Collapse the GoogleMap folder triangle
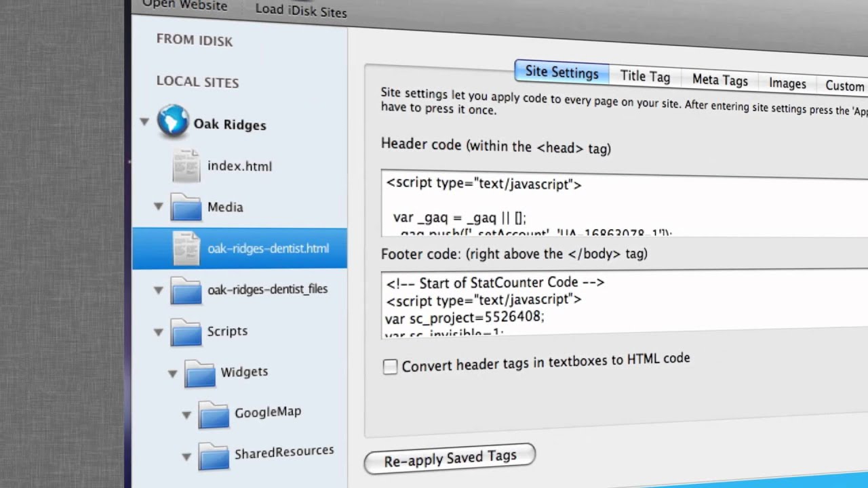The image size is (868, 488). tap(186, 415)
